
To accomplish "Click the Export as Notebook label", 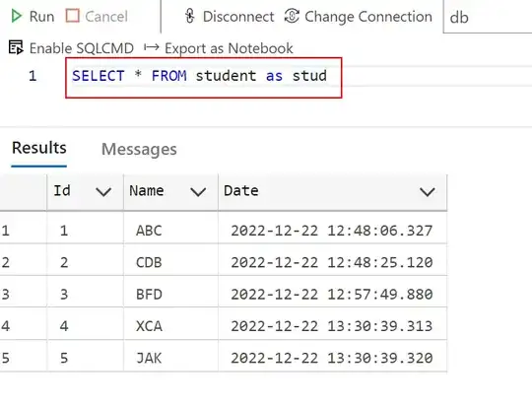I will click(229, 48).
